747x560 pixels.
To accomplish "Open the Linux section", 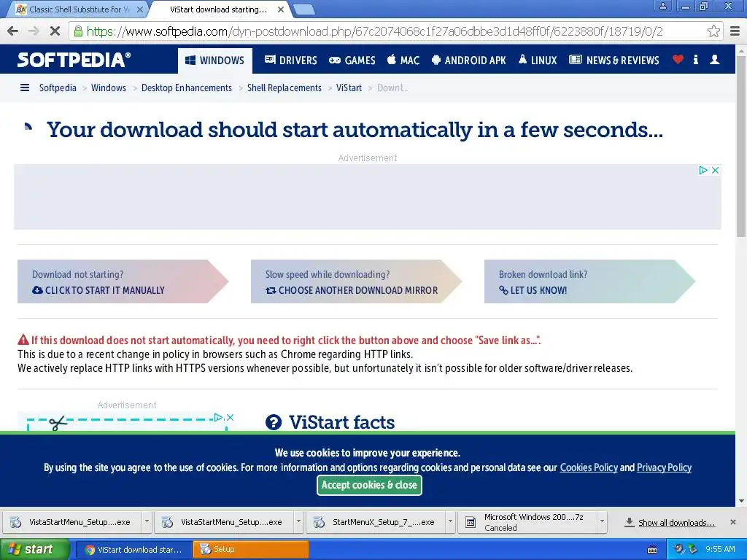I will click(x=538, y=60).
